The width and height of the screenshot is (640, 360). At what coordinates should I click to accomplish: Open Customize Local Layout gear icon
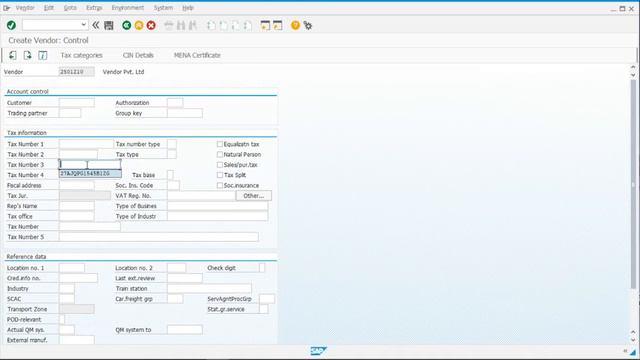click(x=308, y=25)
